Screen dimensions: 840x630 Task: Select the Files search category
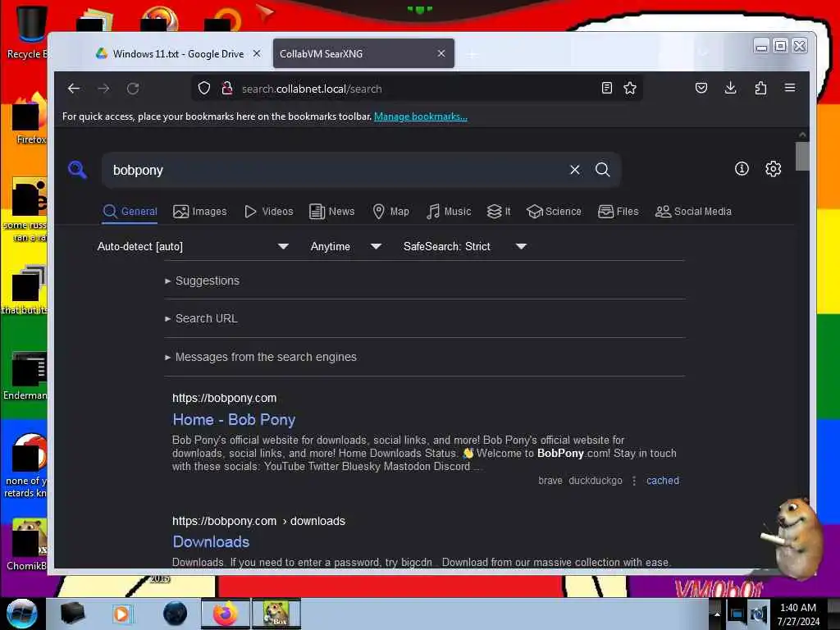619,212
